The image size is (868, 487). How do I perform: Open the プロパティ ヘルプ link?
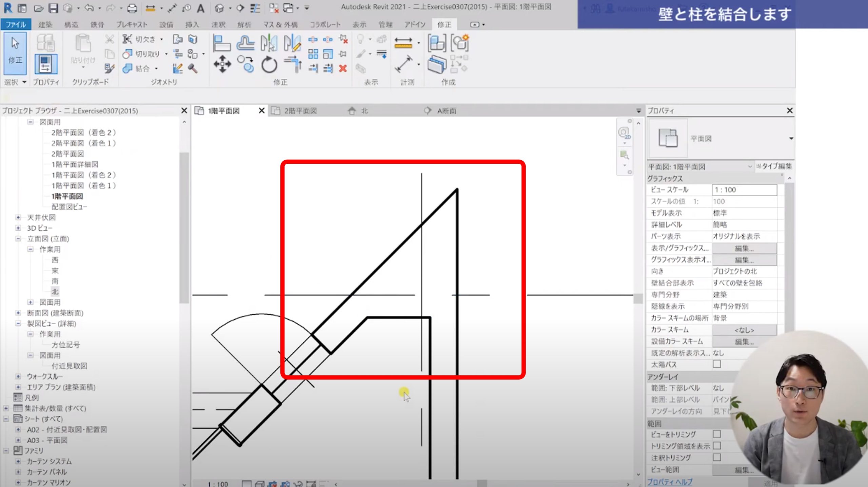click(x=670, y=482)
